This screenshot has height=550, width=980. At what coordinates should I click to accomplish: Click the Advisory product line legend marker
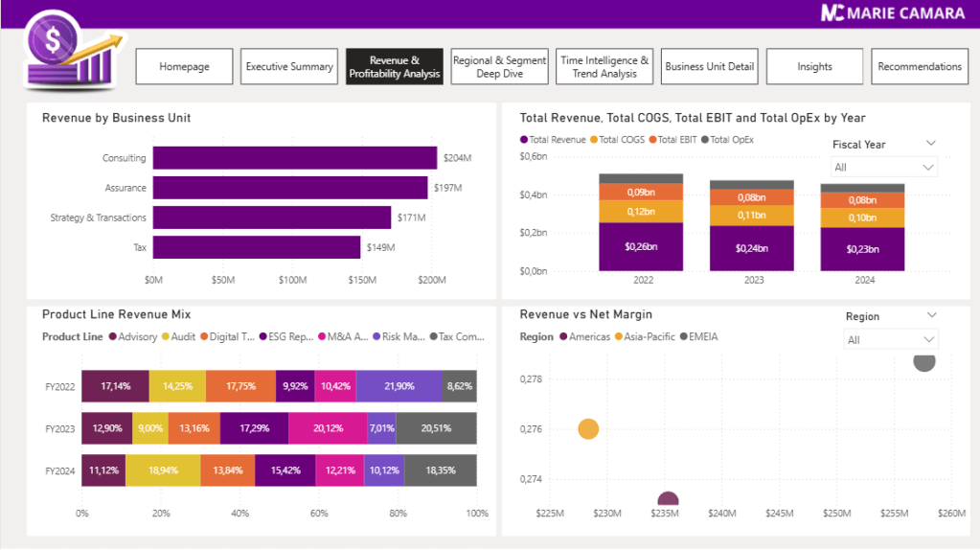coord(113,337)
